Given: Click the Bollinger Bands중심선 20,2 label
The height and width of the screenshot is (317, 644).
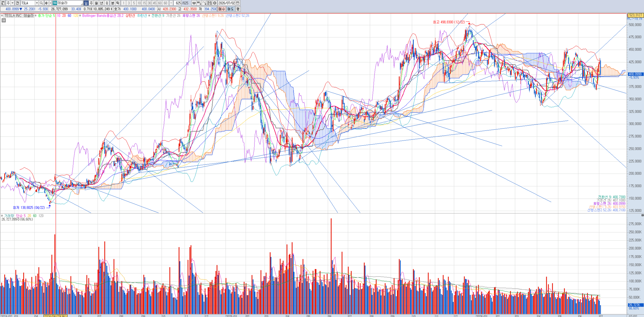Looking at the screenshot, I should [x=103, y=16].
